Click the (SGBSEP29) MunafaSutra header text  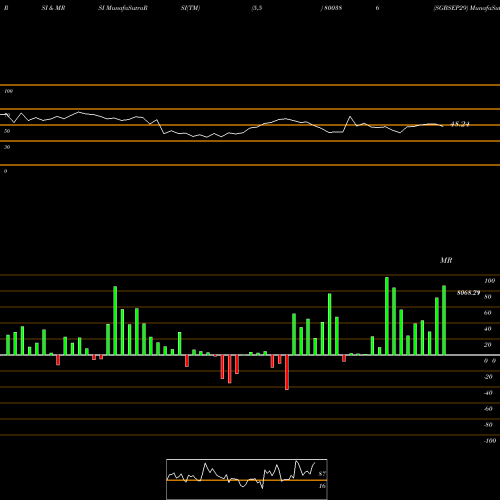coord(466,8)
